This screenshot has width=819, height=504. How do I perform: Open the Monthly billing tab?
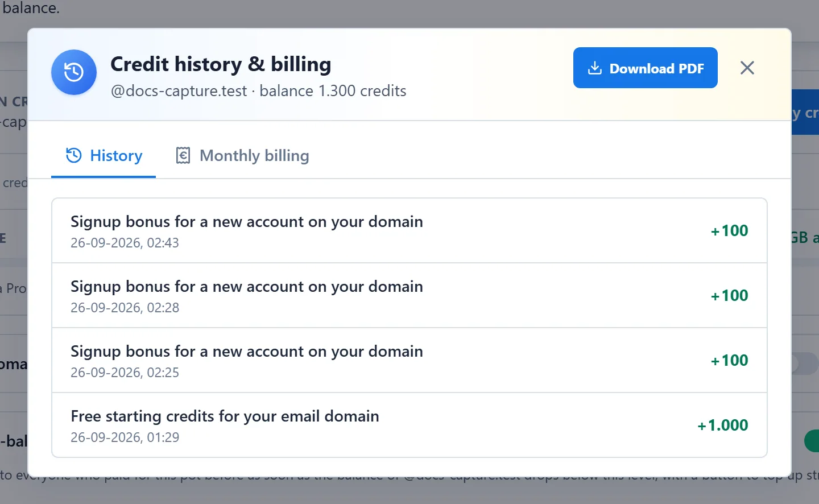pyautogui.click(x=242, y=156)
